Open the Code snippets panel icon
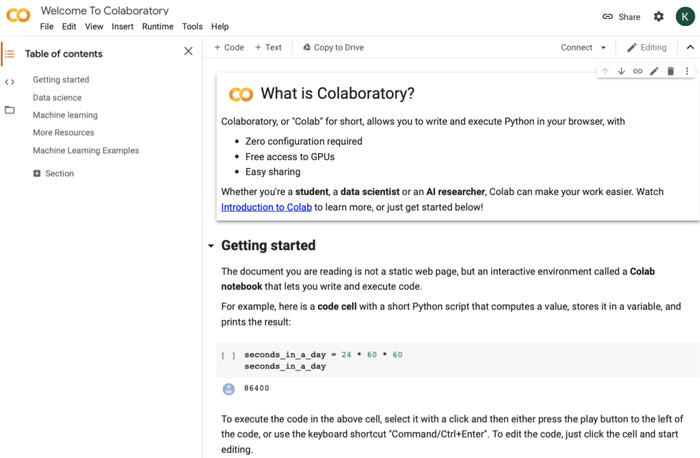This screenshot has width=700, height=458. [x=10, y=82]
